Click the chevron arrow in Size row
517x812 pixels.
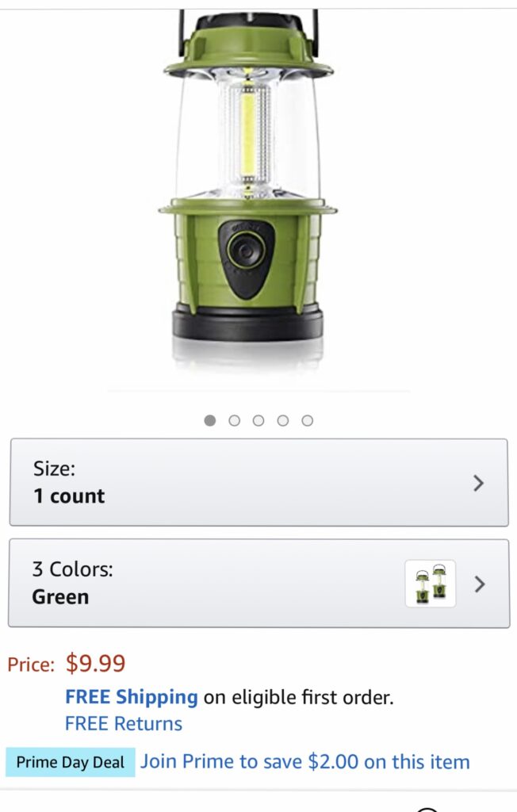pyautogui.click(x=479, y=483)
